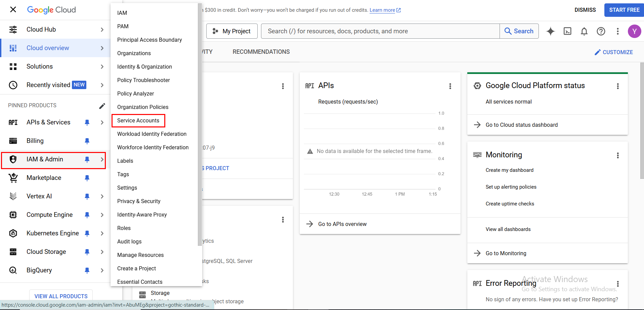Open the help question mark icon
The image size is (644, 310).
tap(601, 31)
